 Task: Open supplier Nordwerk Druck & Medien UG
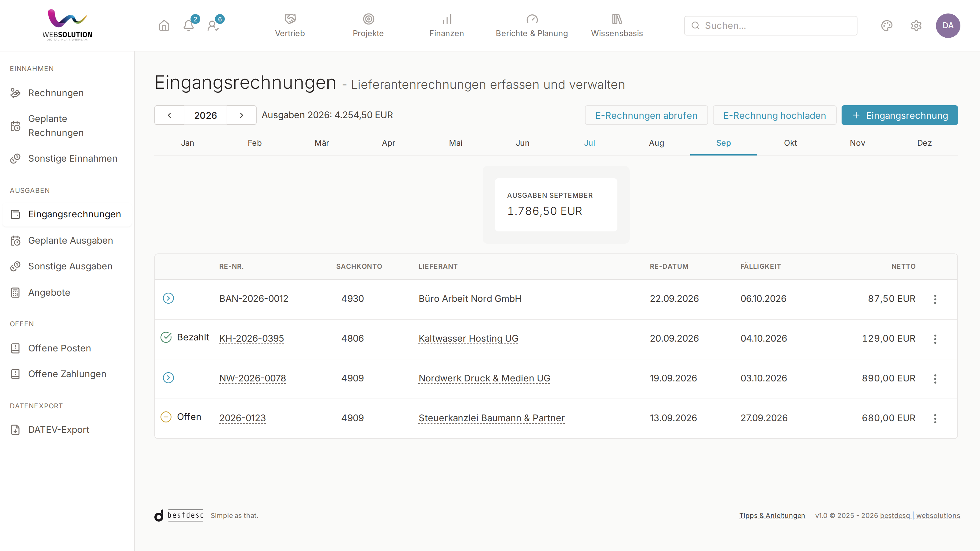tap(484, 378)
